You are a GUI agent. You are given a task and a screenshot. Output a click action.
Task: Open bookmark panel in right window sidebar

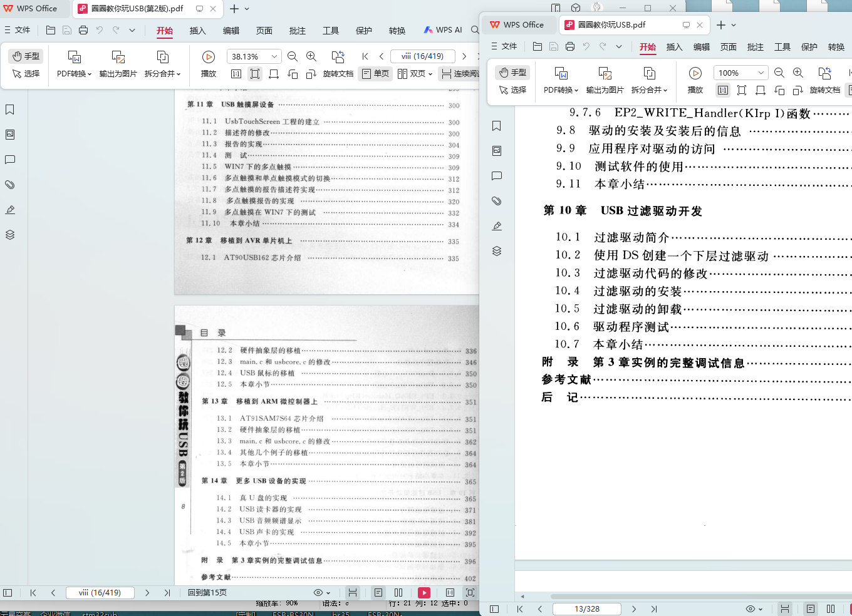[x=497, y=126]
